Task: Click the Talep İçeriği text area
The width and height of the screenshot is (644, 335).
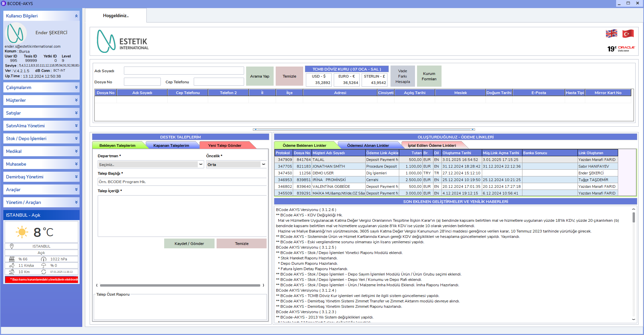Action: point(182,216)
